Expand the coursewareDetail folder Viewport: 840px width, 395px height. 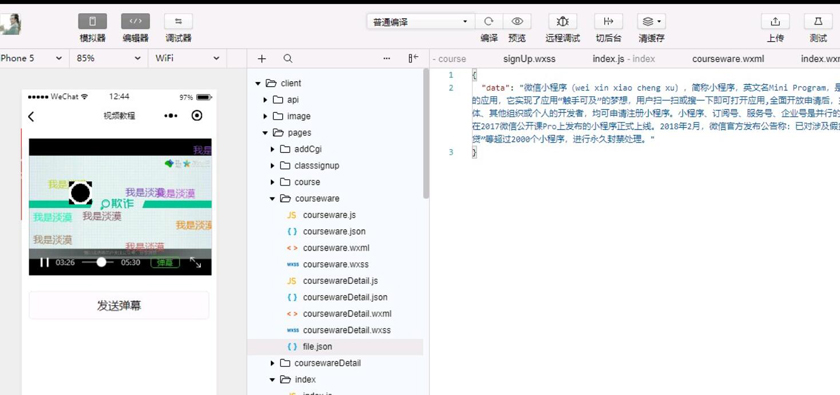[x=273, y=363]
